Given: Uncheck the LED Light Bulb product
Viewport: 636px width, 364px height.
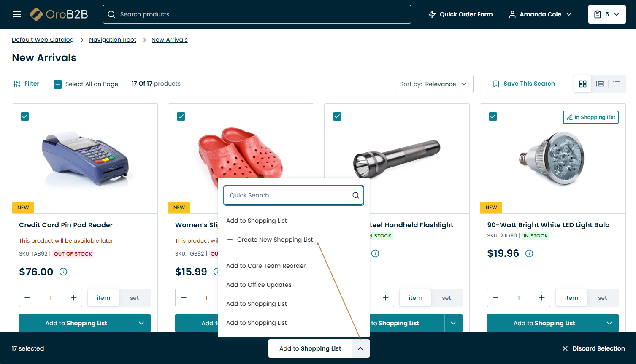Looking at the screenshot, I should 493,116.
